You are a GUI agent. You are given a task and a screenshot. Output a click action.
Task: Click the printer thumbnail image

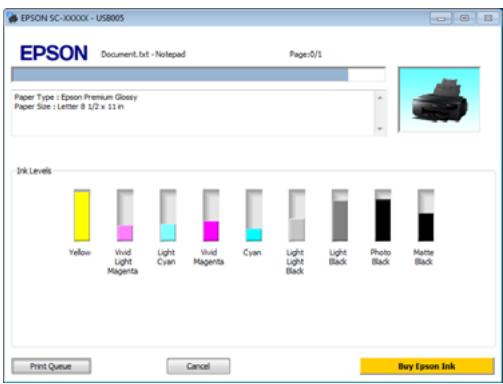[x=439, y=99]
